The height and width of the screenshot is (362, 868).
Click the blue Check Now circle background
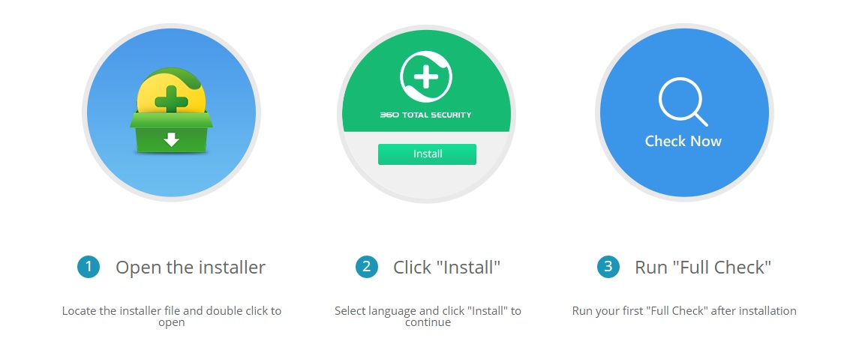click(x=685, y=177)
